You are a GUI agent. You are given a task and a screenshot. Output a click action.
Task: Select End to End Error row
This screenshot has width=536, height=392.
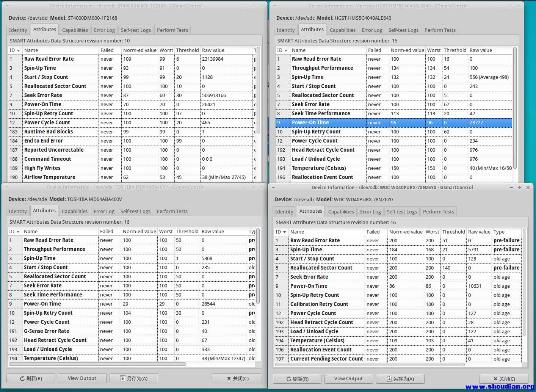click(x=132, y=141)
